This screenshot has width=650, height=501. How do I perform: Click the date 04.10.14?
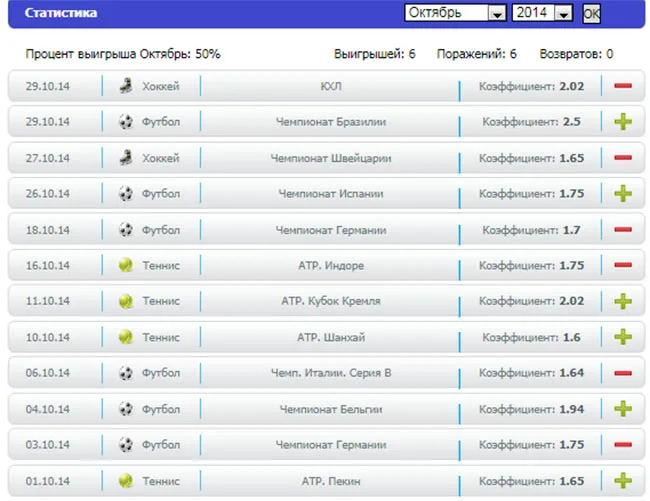tap(48, 409)
